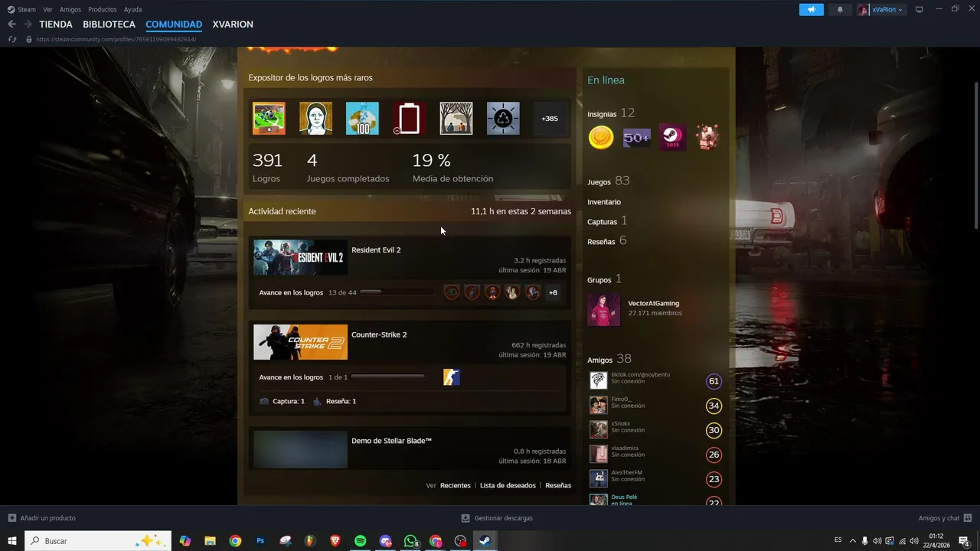
Task: Show +8 more Resident Evil 2 achievements
Action: (553, 292)
